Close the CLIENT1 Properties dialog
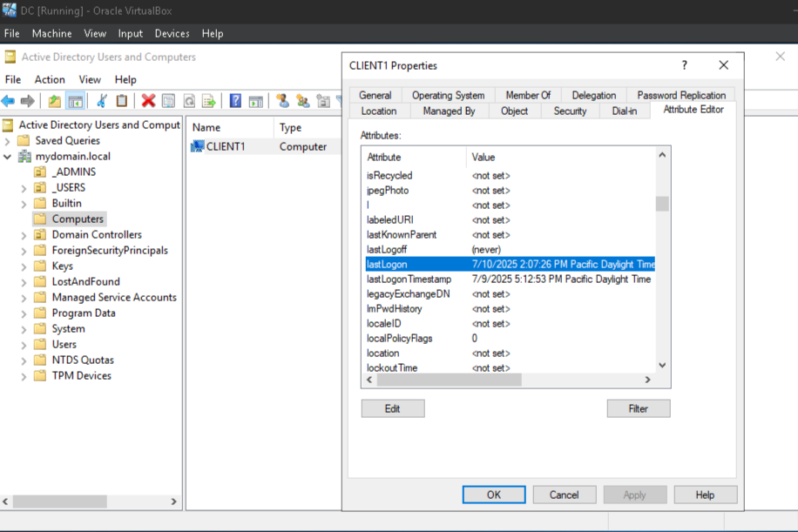This screenshot has width=798, height=532. tap(723, 65)
